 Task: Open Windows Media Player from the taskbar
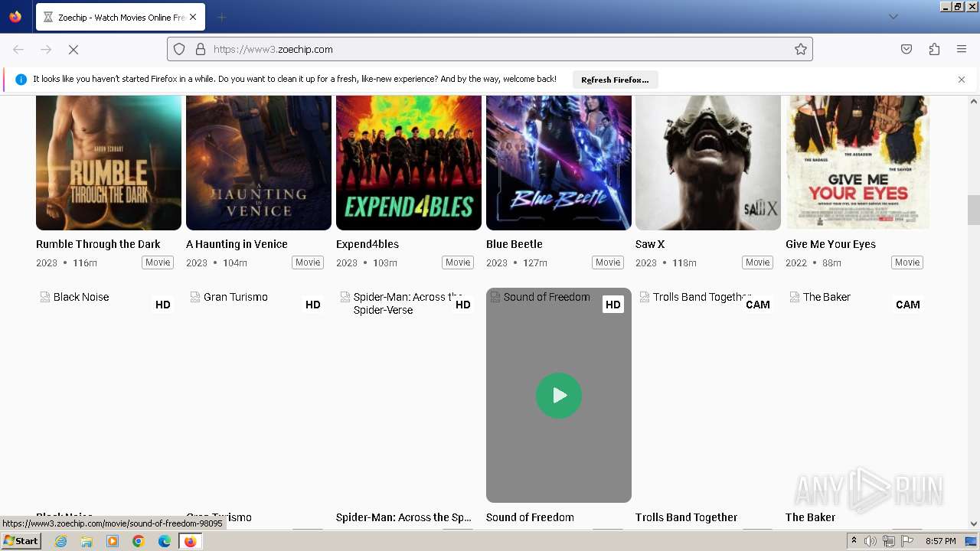tap(113, 541)
